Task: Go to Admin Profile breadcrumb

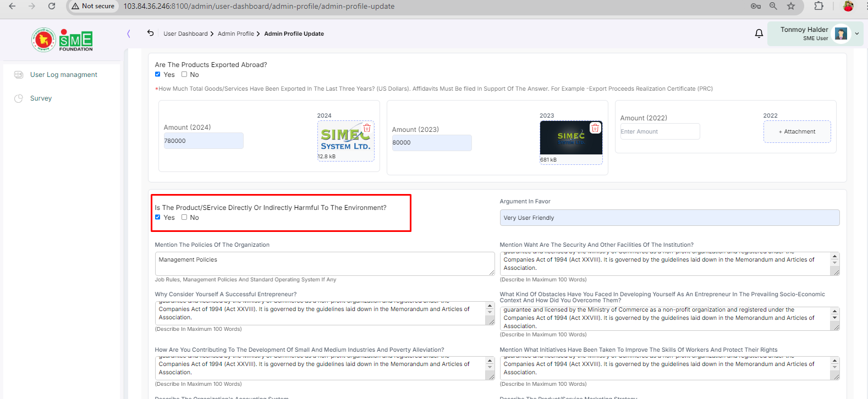Action: click(x=236, y=34)
